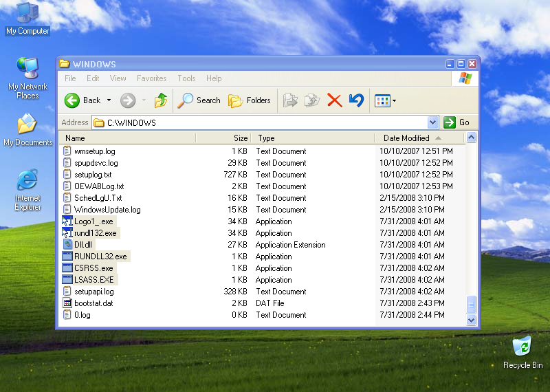Click the '10/10/2007 12:51 PM' date
Screen dimensions: 550x392
(x=417, y=151)
